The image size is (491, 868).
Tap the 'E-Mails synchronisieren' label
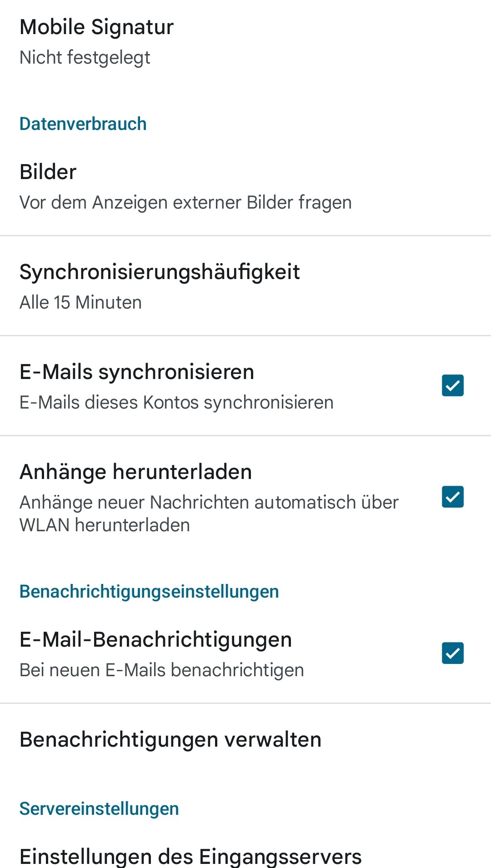(136, 372)
